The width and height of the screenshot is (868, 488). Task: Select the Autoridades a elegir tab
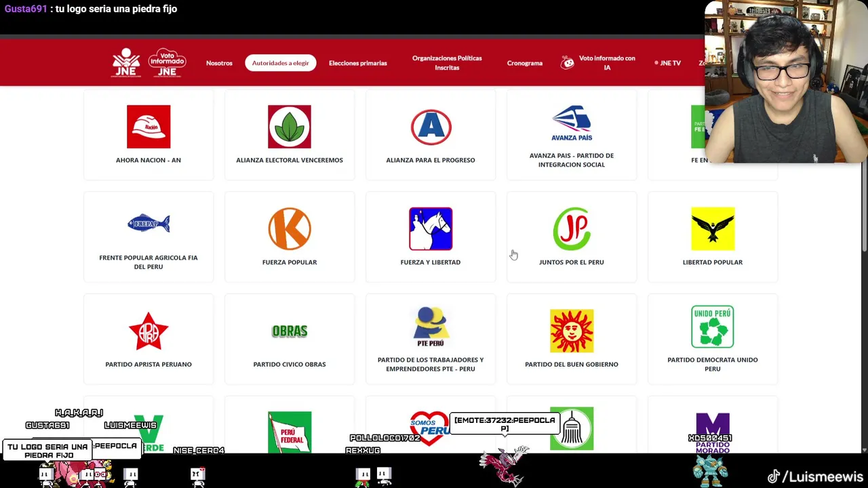(280, 63)
